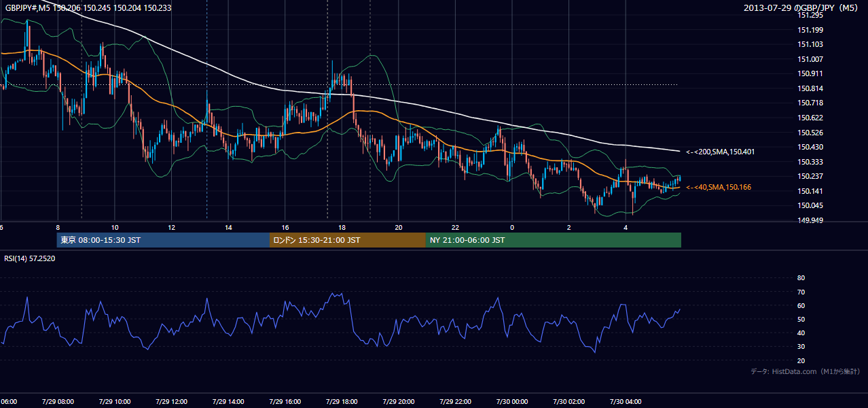This screenshot has height=408, width=868.
Task: Click the 7/29 12:00 bottom timeline label
Action: point(171,401)
